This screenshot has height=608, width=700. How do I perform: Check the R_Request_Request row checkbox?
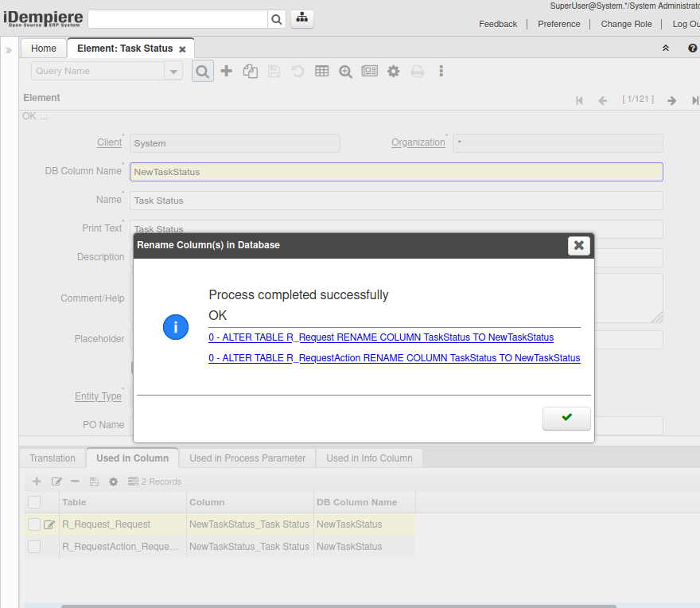(34, 524)
